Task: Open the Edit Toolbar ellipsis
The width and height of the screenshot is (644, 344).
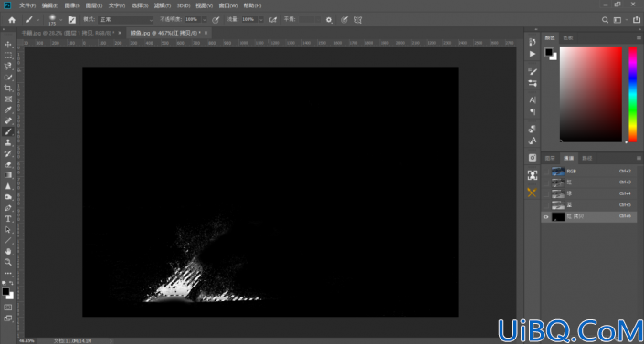Action: point(8,273)
